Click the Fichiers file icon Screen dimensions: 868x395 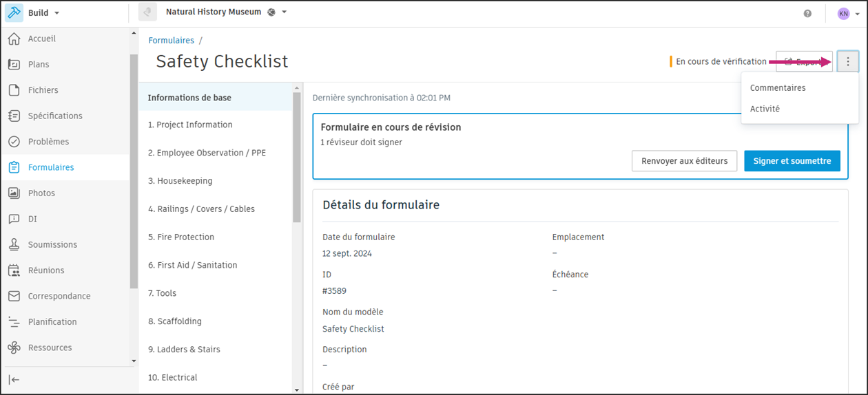[14, 90]
